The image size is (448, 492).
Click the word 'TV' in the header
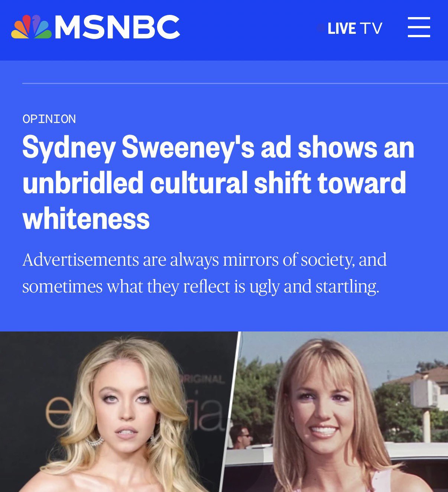coord(371,28)
